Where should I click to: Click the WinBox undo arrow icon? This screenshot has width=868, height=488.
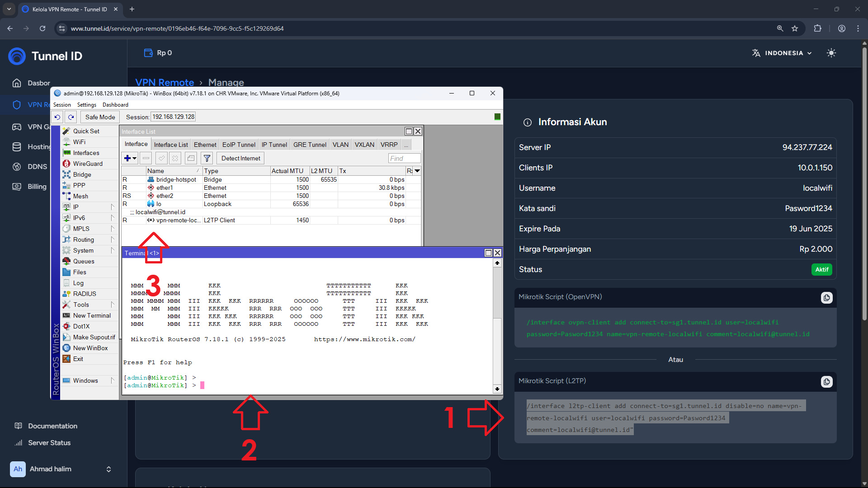[57, 117]
